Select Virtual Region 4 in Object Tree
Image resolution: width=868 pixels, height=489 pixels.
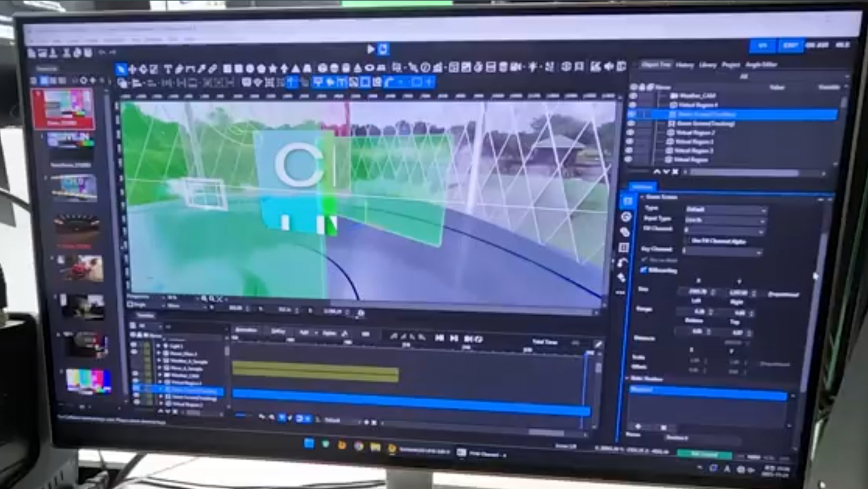click(x=698, y=105)
